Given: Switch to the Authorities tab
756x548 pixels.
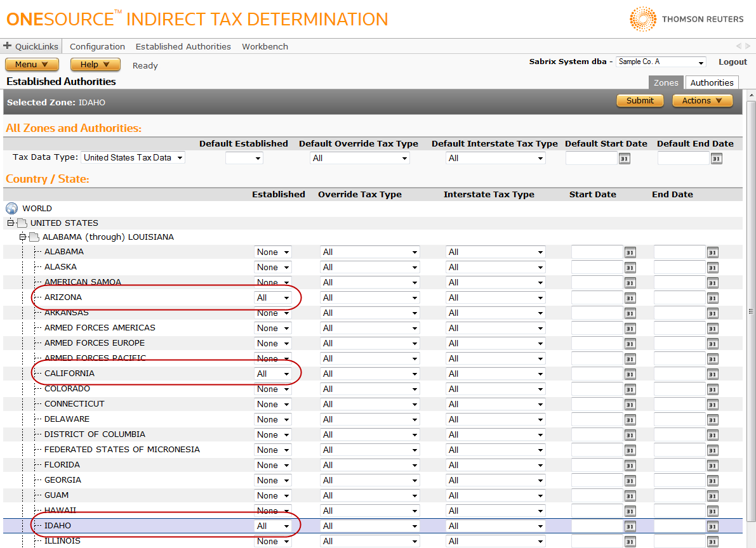Looking at the screenshot, I should pos(712,82).
